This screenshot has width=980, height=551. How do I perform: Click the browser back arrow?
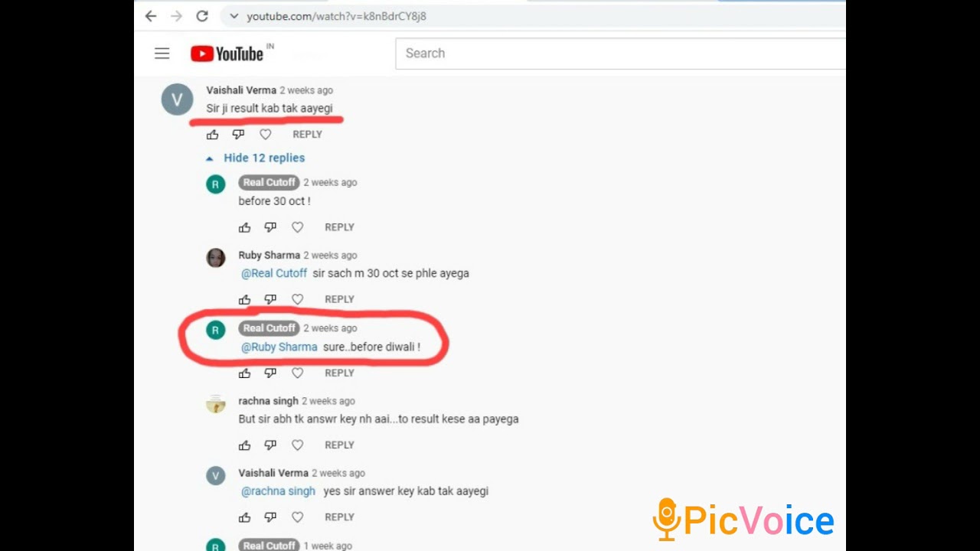tap(151, 16)
